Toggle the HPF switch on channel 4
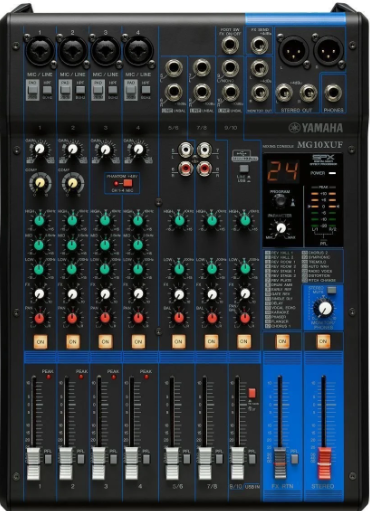 point(146,89)
